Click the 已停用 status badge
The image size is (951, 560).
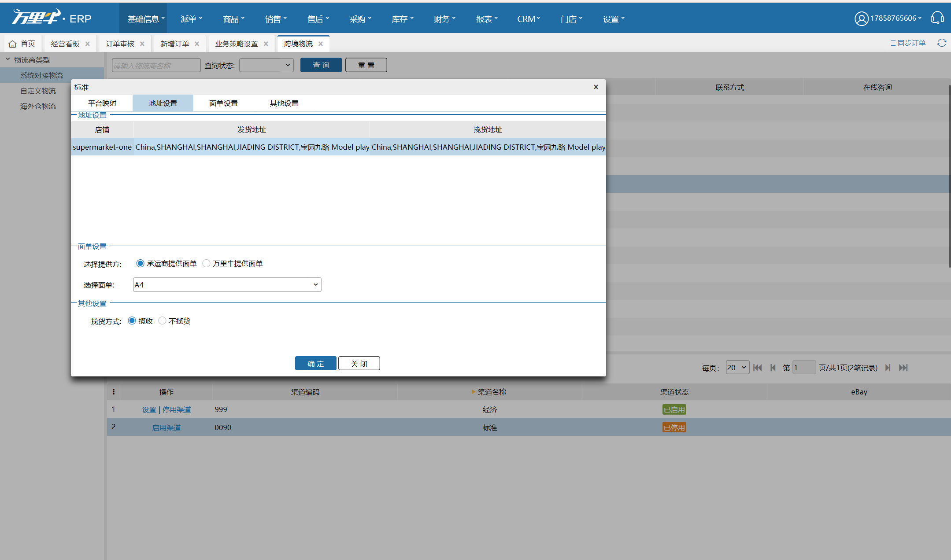click(674, 427)
